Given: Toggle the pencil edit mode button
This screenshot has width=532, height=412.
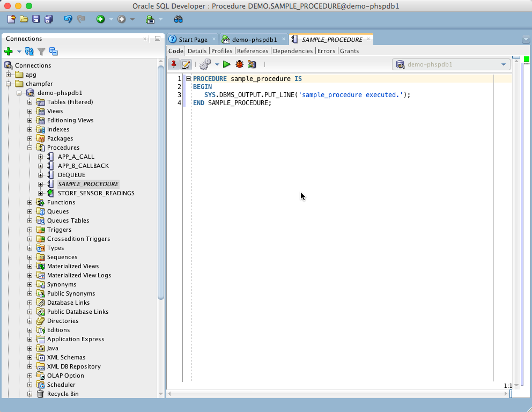Looking at the screenshot, I should point(186,64).
